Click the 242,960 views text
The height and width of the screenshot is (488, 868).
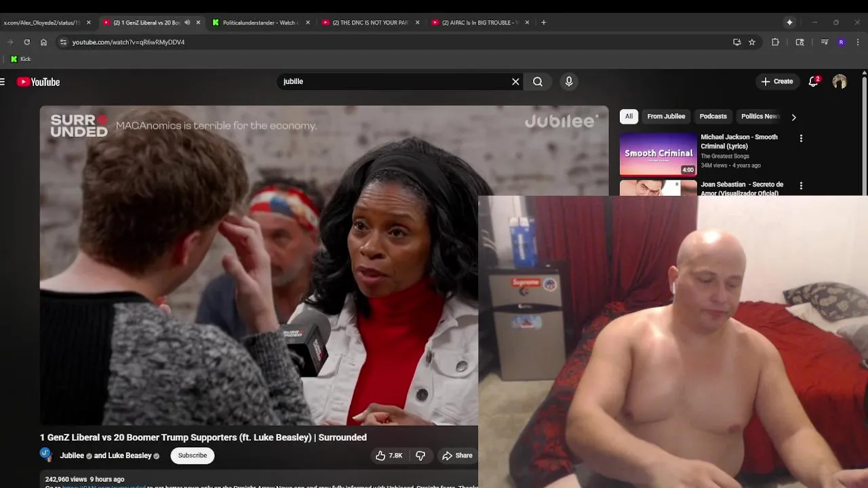pyautogui.click(x=66, y=479)
